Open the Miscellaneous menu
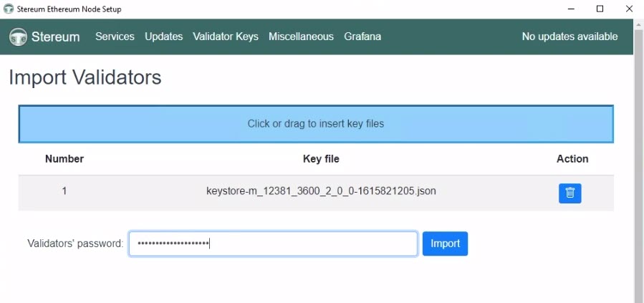644x303 pixels. (301, 37)
